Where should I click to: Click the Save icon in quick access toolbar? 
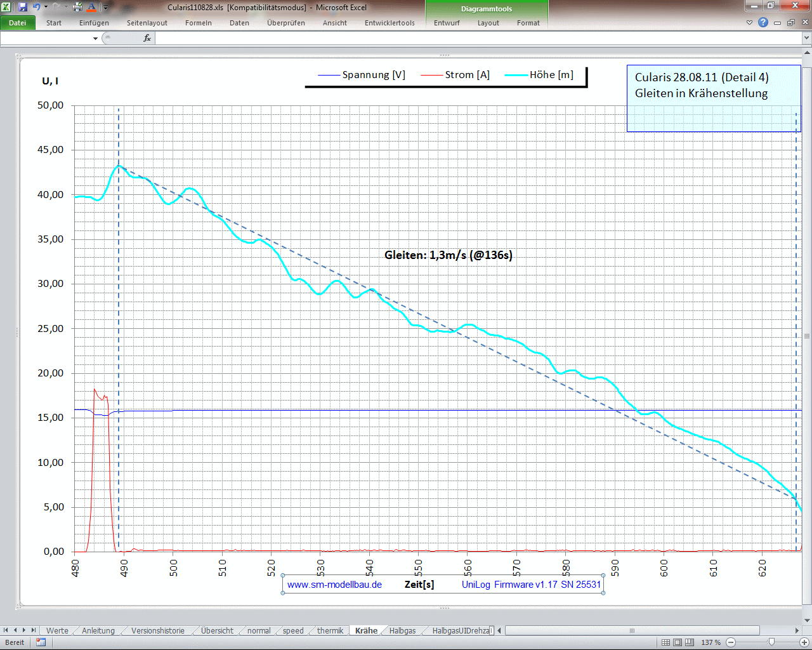point(23,8)
